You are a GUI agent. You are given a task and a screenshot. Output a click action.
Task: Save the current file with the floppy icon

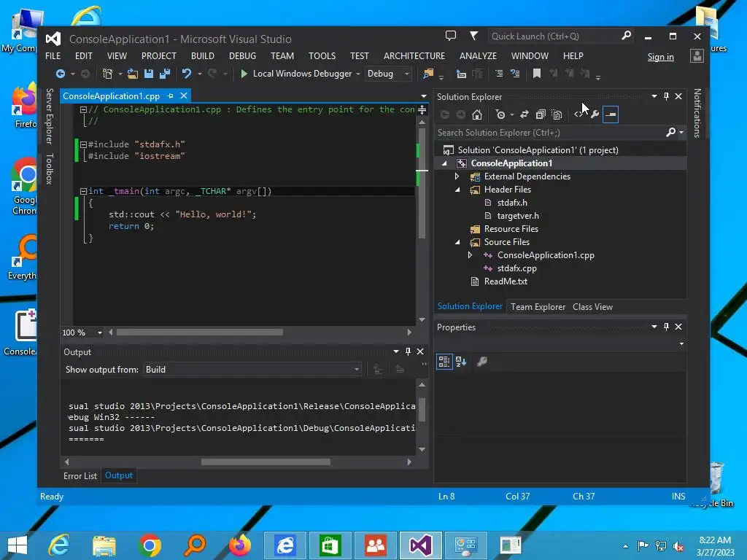tap(149, 74)
